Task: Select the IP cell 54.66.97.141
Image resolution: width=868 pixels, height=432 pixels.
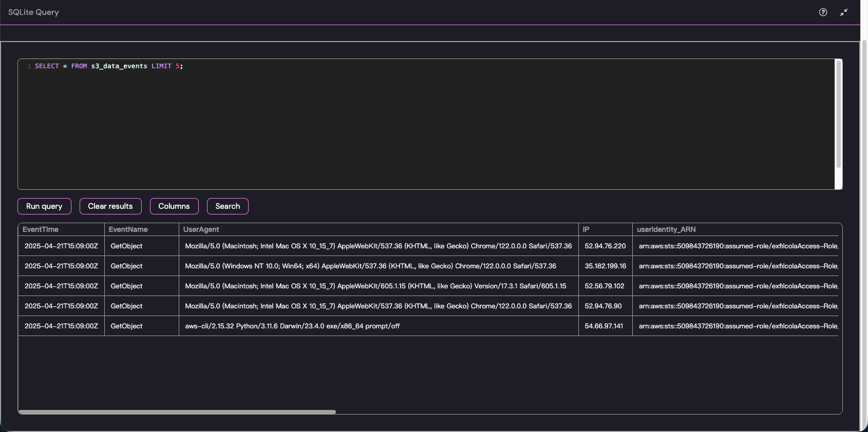Action: [603, 326]
